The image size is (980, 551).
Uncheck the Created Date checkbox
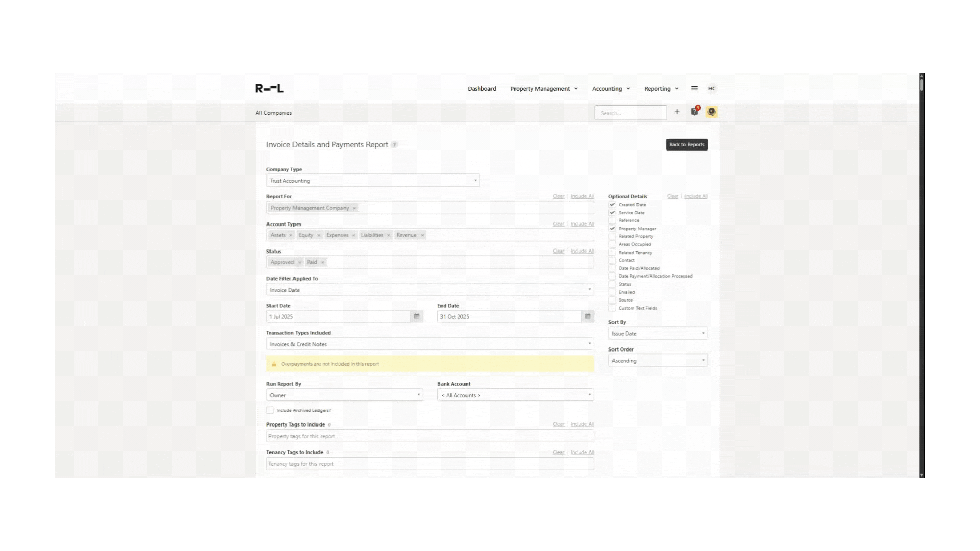[612, 205]
